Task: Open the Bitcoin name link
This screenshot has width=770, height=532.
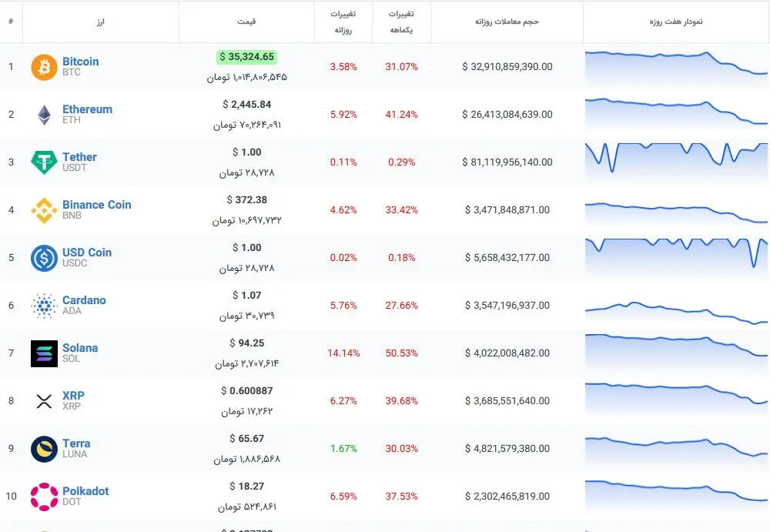Action: (x=80, y=62)
